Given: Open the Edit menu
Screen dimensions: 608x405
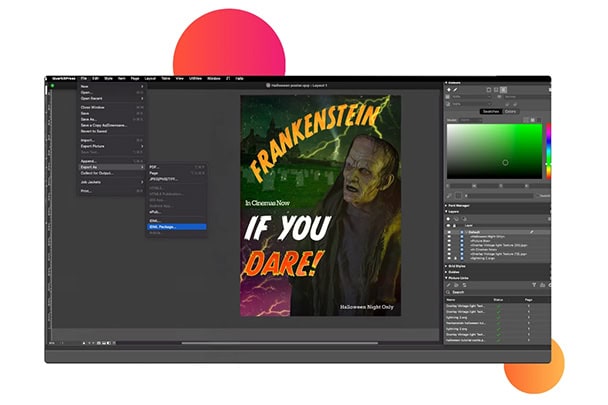Looking at the screenshot, I should click(95, 78).
